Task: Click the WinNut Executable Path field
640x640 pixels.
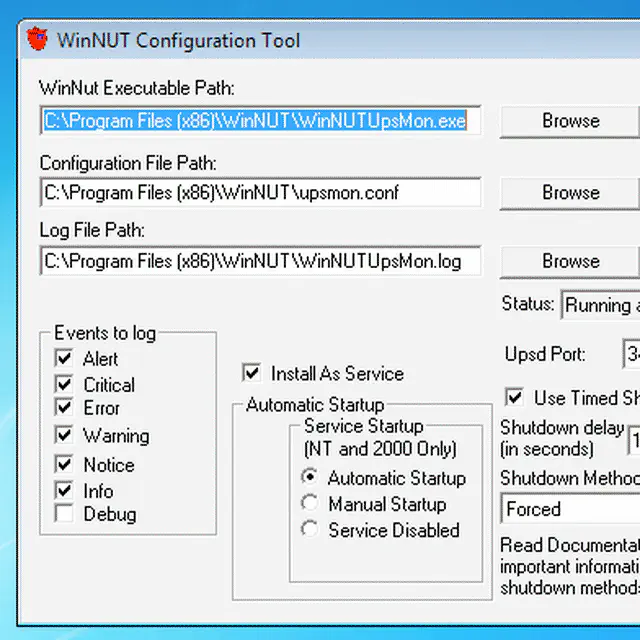Action: click(x=260, y=121)
